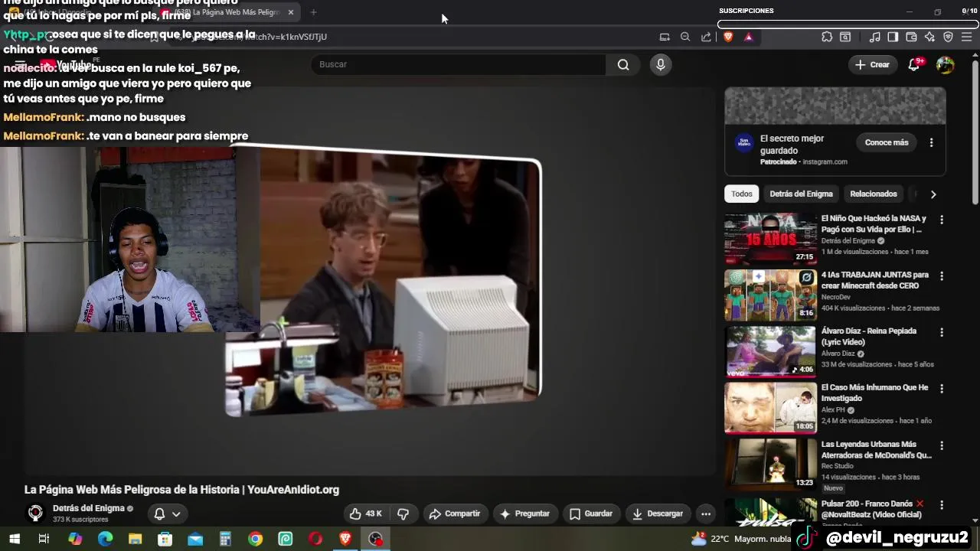This screenshot has height=551, width=980.
Task: Open options menu for El Niño Que Hackeó video
Action: [x=942, y=220]
